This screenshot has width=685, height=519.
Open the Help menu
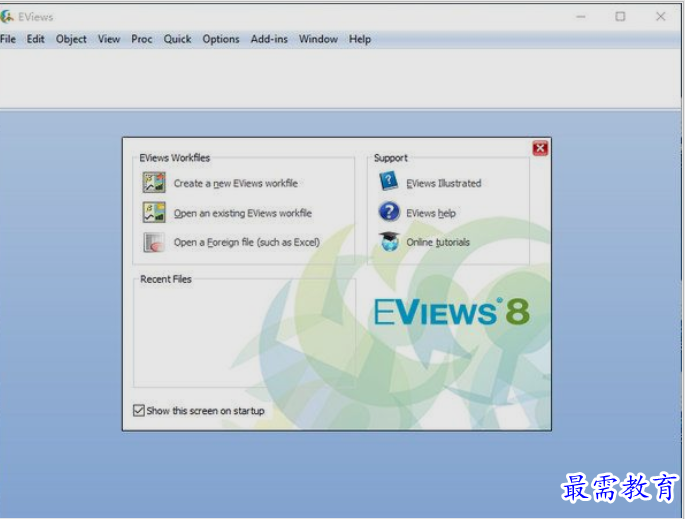click(360, 39)
